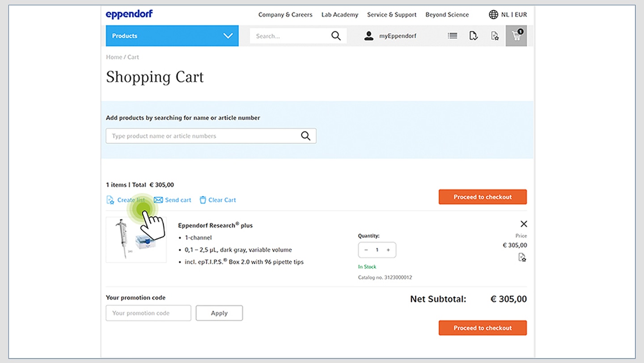Click the In Stock status text
Screen dimensions: 644x363
tap(367, 267)
